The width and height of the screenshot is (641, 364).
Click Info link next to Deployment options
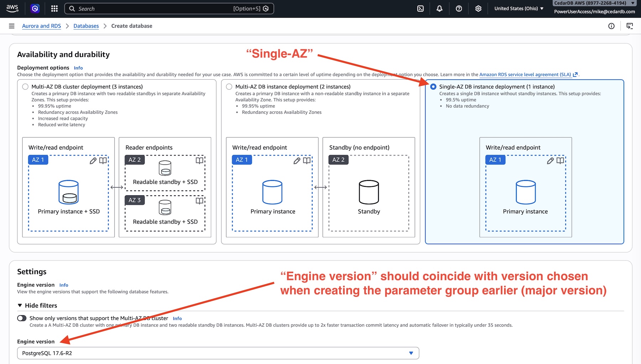click(x=78, y=68)
